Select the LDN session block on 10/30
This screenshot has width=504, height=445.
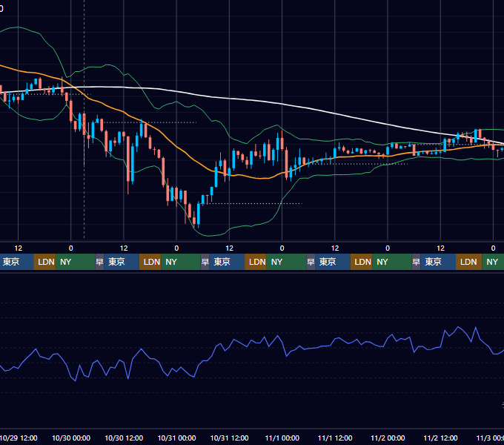pyautogui.click(x=150, y=262)
